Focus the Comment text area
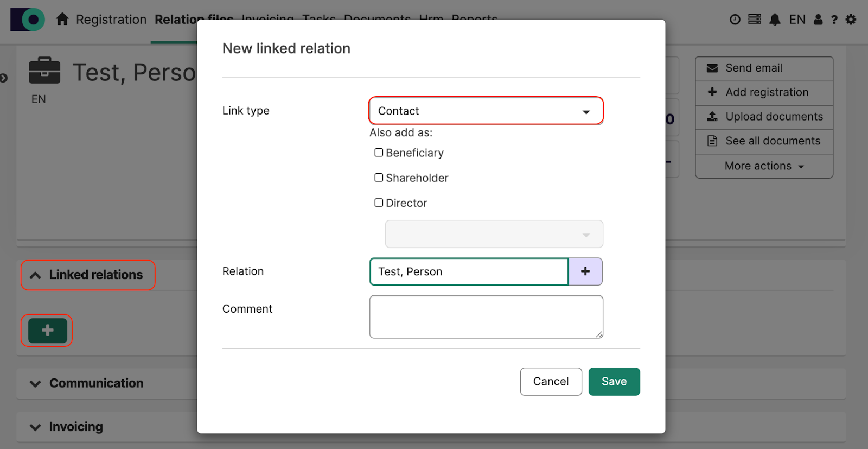The width and height of the screenshot is (868, 449). pos(486,317)
